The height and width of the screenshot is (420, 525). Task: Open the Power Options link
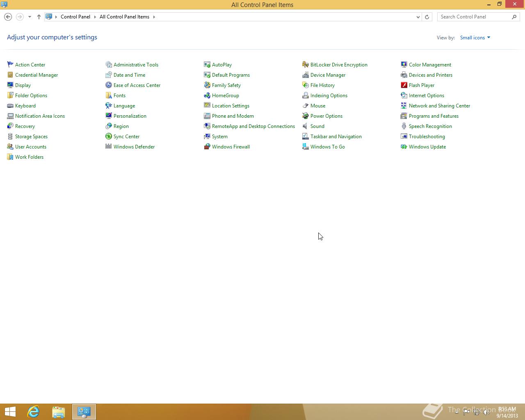pos(326,116)
